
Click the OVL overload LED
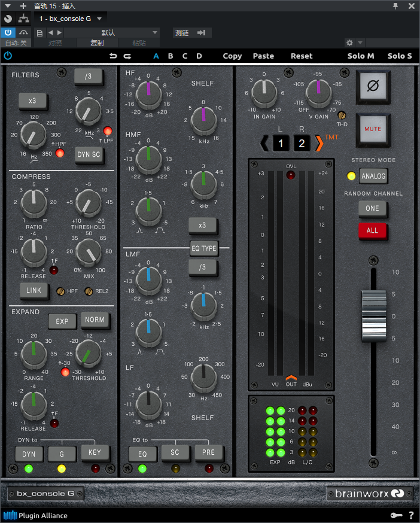click(x=291, y=175)
